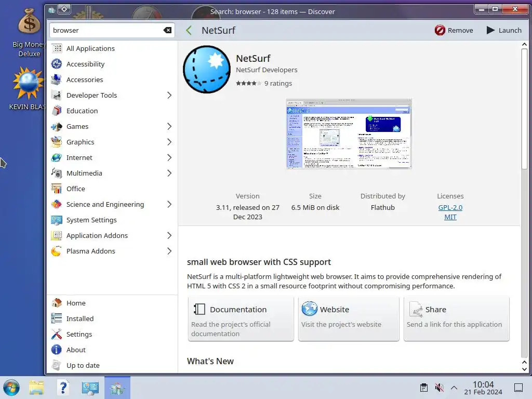Open the start menu button
532x399 pixels.
point(11,388)
